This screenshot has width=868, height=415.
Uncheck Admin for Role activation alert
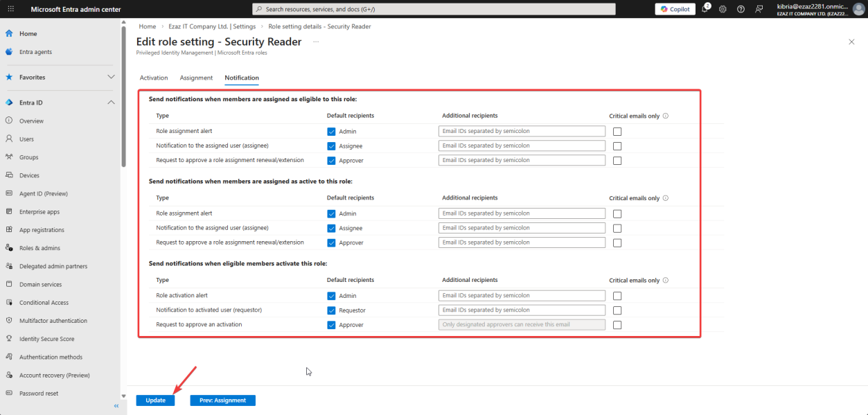tap(331, 296)
